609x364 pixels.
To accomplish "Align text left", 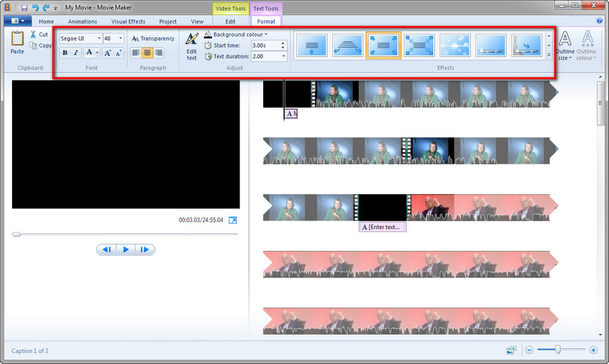I will coord(135,53).
